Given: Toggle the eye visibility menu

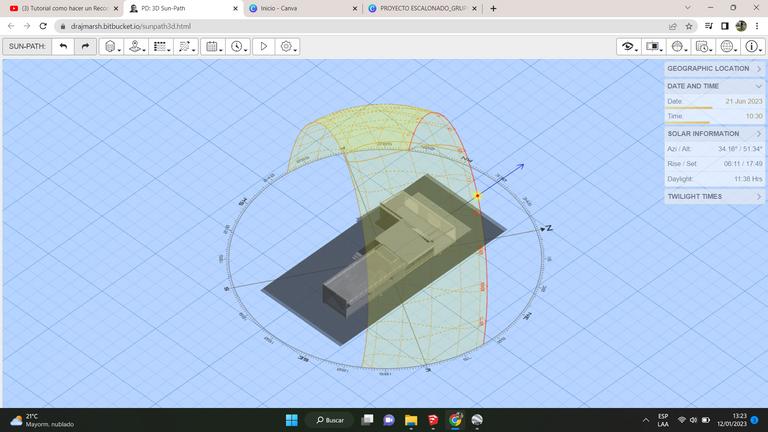Looking at the screenshot, I should [x=628, y=46].
